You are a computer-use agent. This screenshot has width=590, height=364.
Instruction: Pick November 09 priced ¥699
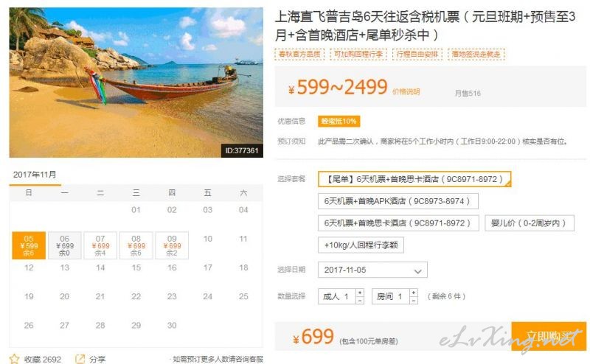172,245
